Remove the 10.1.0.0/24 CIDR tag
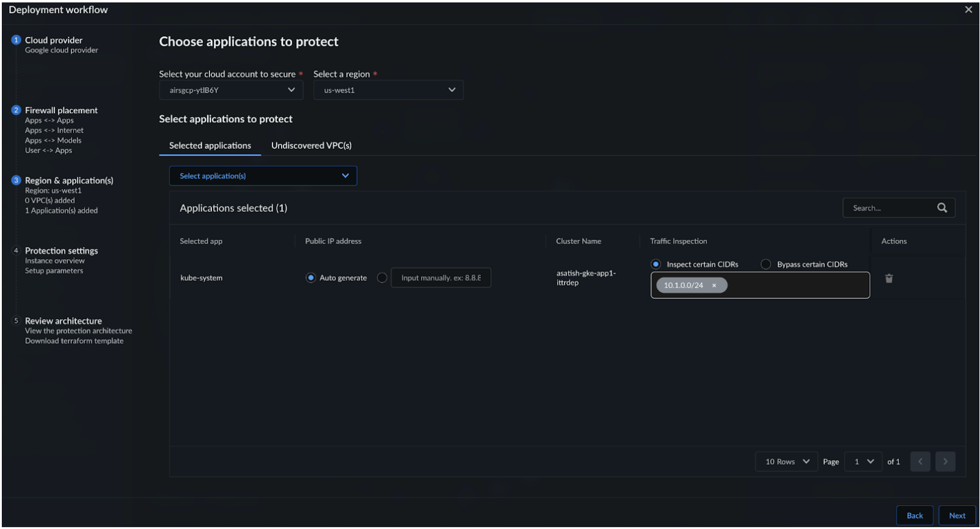This screenshot has width=980, height=529. 714,286
